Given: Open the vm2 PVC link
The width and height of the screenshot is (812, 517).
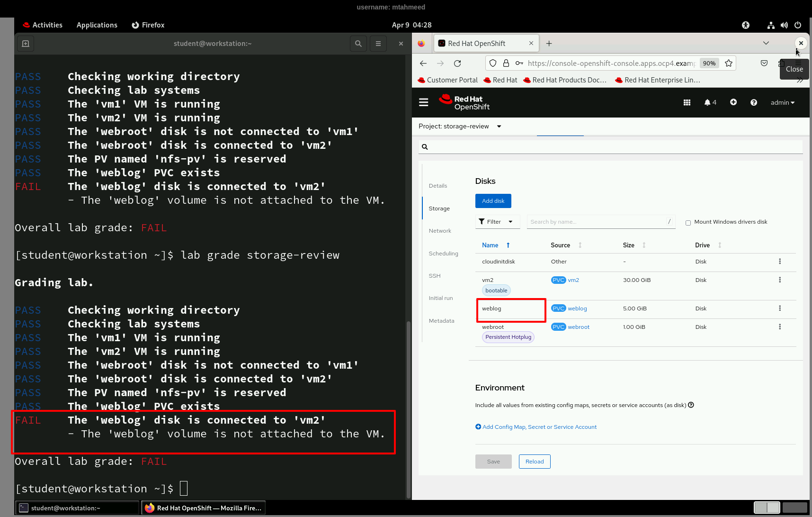Looking at the screenshot, I should (573, 280).
